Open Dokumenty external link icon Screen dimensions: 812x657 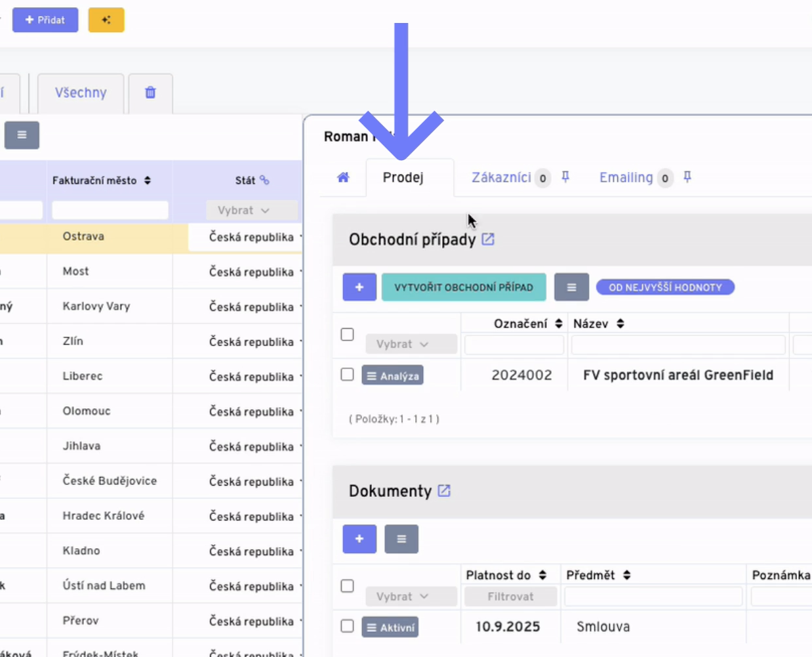[444, 491]
